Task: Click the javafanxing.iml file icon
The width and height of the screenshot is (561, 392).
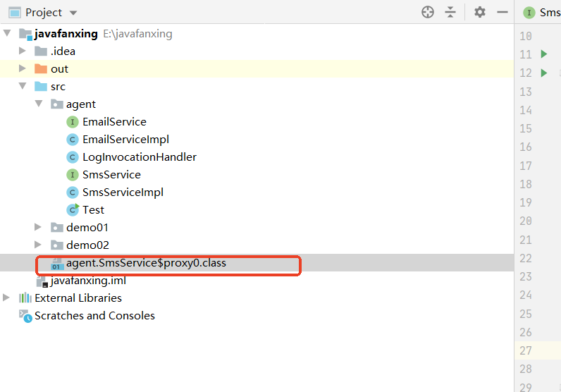Action: tap(42, 281)
